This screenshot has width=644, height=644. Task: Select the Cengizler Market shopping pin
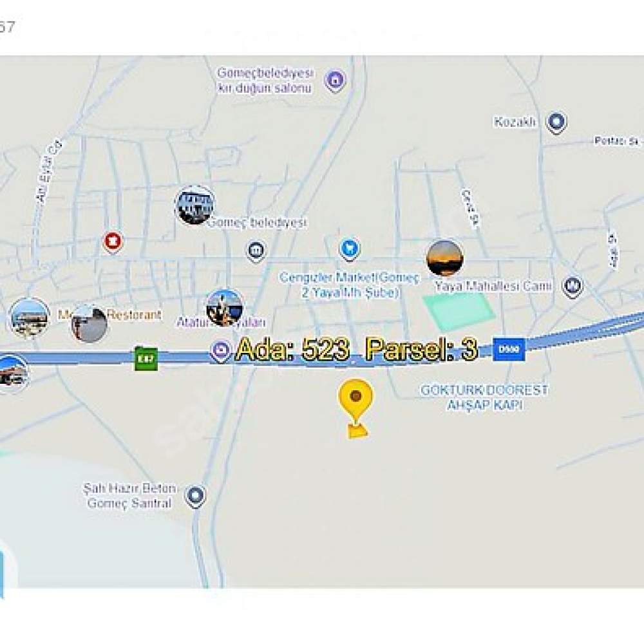pos(350,249)
